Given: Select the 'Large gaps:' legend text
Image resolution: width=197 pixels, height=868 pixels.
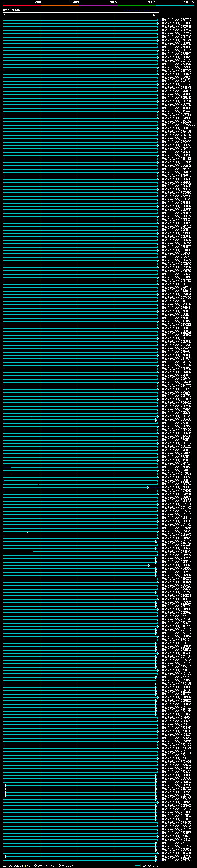Looking at the screenshot, I should click(13, 865).
